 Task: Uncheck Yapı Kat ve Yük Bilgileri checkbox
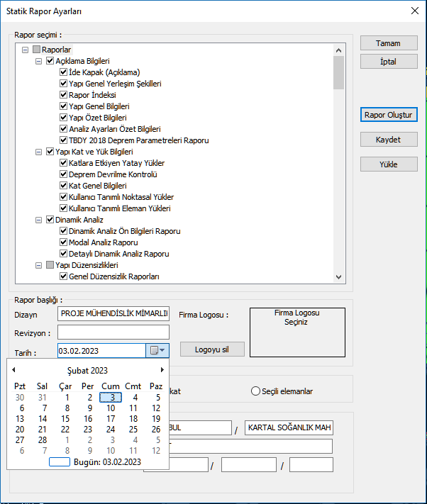(50, 152)
